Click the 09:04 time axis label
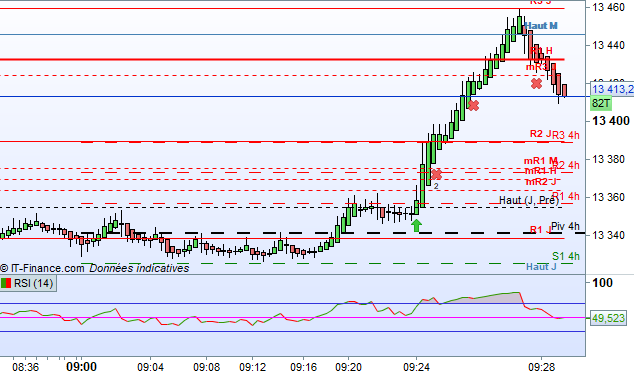Screen dimensions: 634x371 click(x=150, y=367)
